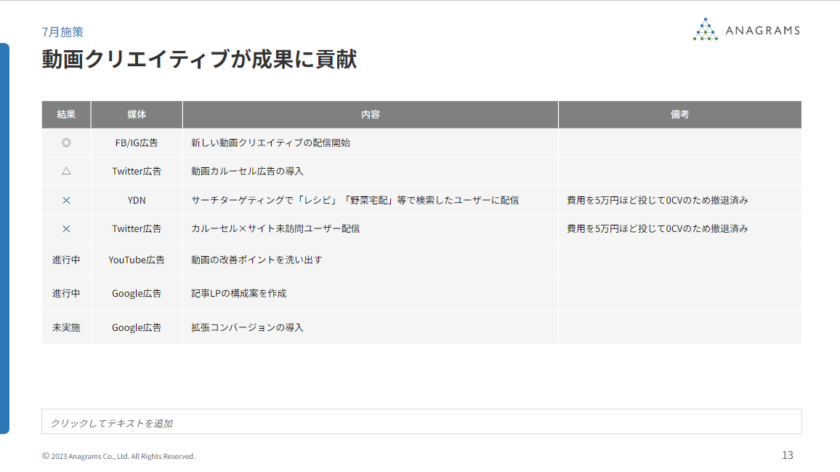Select the 拡張コンバージョンの導入 cell
Screen dimensions: 840x472
247,327
